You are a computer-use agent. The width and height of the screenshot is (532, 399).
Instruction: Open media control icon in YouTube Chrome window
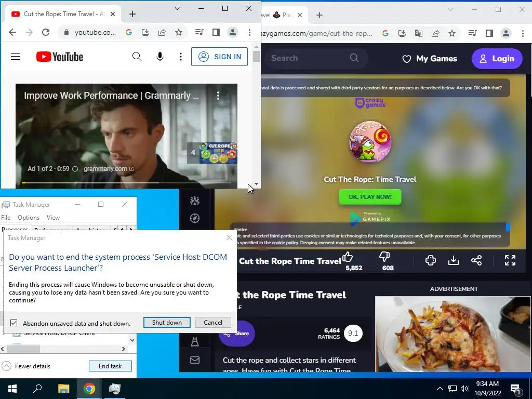(x=199, y=32)
